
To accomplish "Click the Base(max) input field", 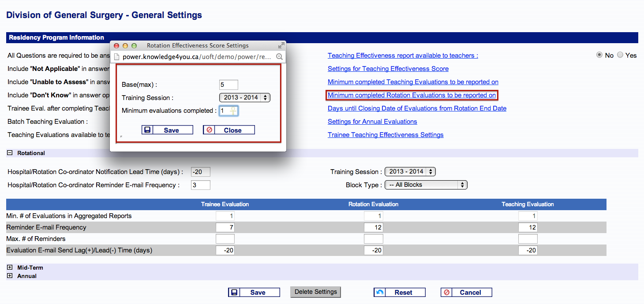I will pyautogui.click(x=228, y=85).
